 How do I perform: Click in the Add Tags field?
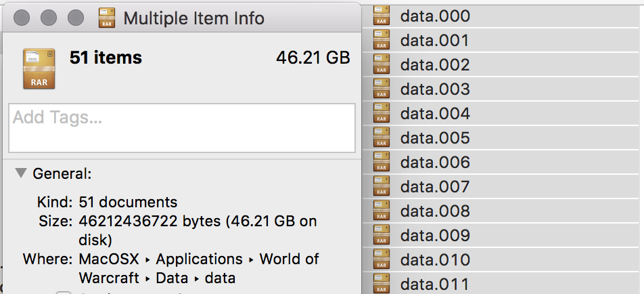[181, 127]
